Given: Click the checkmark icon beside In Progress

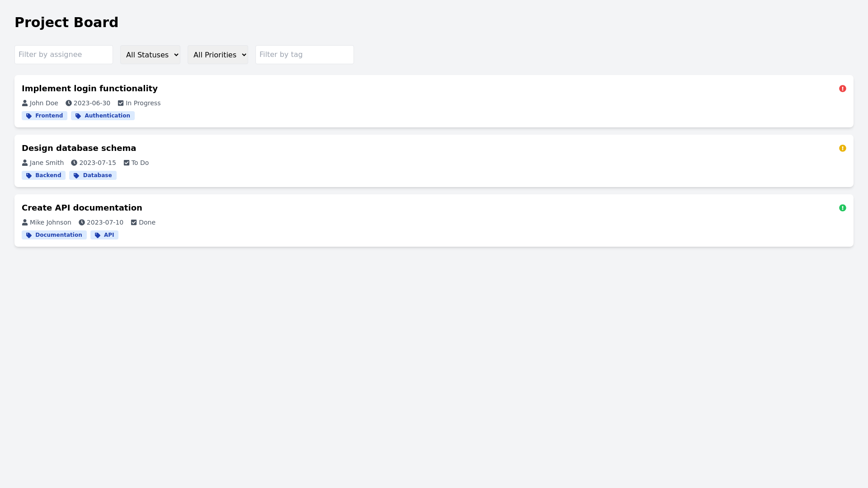Looking at the screenshot, I should coord(121,103).
